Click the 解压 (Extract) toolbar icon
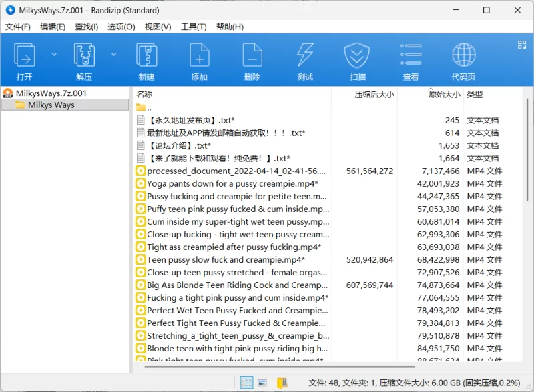 coord(83,60)
